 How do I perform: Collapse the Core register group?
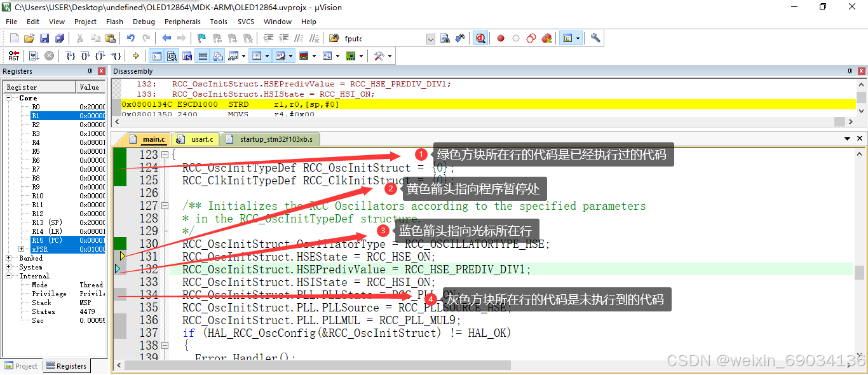click(10, 98)
